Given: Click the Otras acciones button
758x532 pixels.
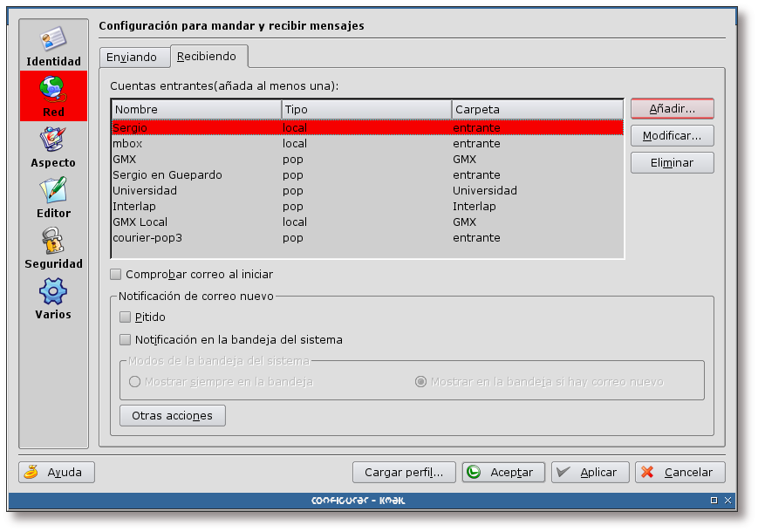Looking at the screenshot, I should (x=172, y=415).
